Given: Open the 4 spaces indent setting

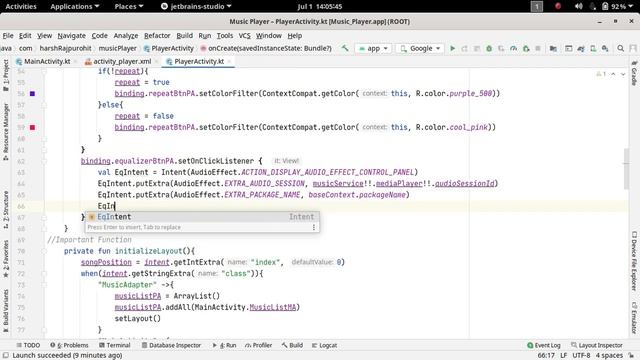Looking at the screenshot, I should click(x=609, y=356).
